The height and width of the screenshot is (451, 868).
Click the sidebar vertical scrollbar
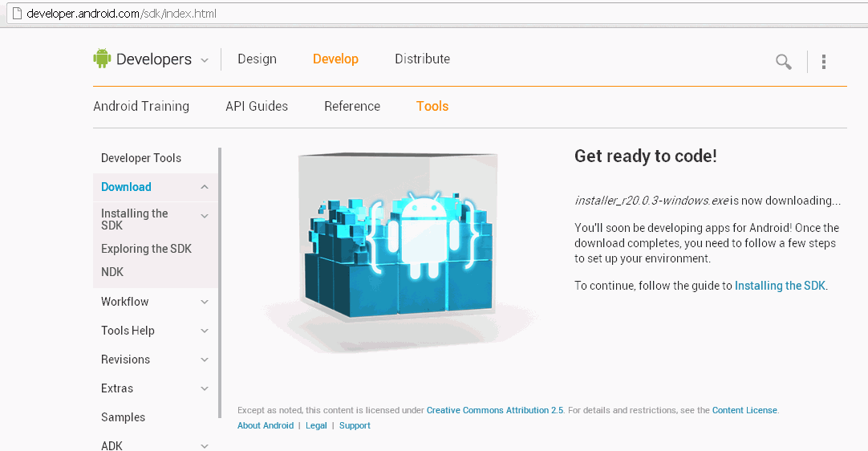(x=220, y=282)
